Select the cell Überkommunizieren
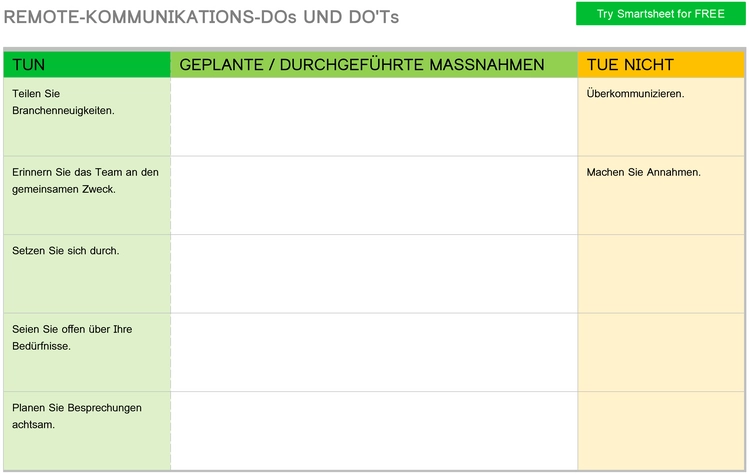 [661, 117]
